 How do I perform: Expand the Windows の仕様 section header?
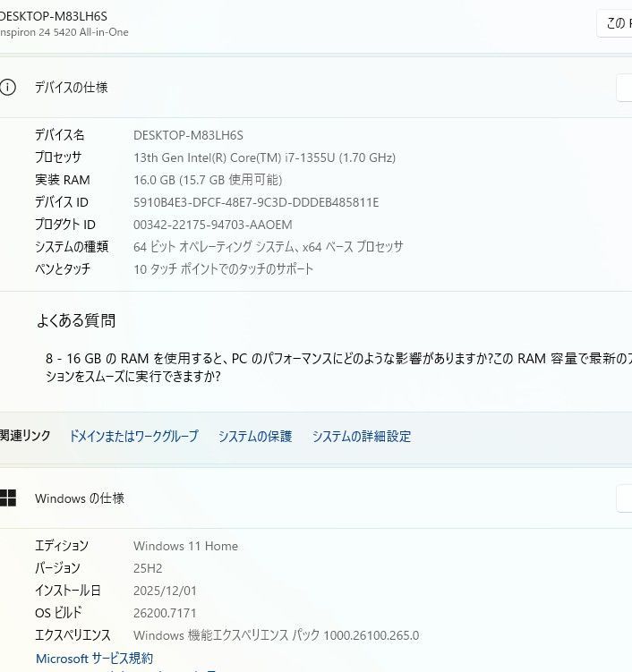(x=316, y=498)
